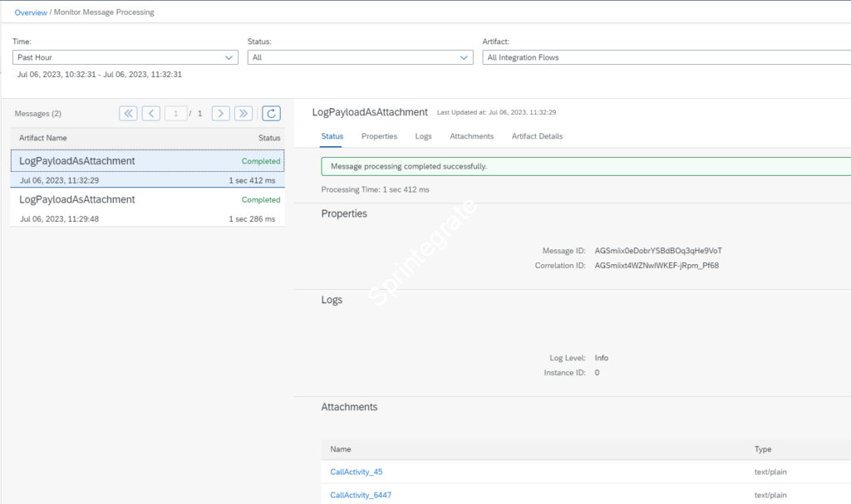This screenshot has height=504, width=851.
Task: Jump to first page using double-left arrow
Action: click(129, 113)
